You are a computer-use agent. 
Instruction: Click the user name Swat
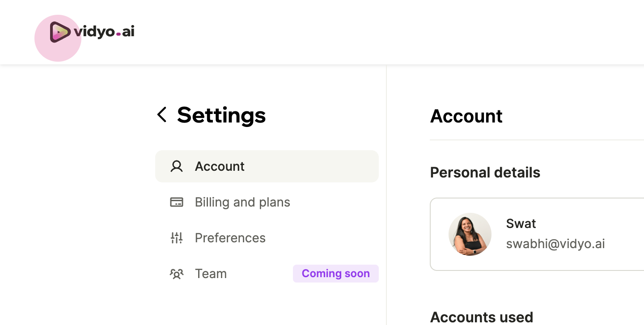(x=521, y=224)
